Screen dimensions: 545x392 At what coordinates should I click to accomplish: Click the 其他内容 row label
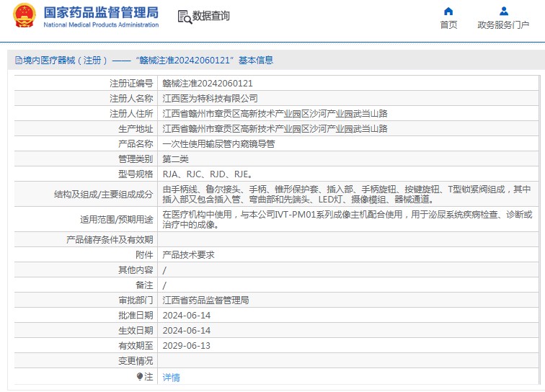(136, 270)
